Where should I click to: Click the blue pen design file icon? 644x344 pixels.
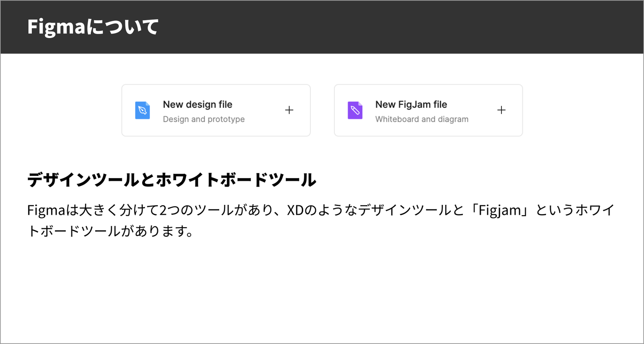(142, 110)
